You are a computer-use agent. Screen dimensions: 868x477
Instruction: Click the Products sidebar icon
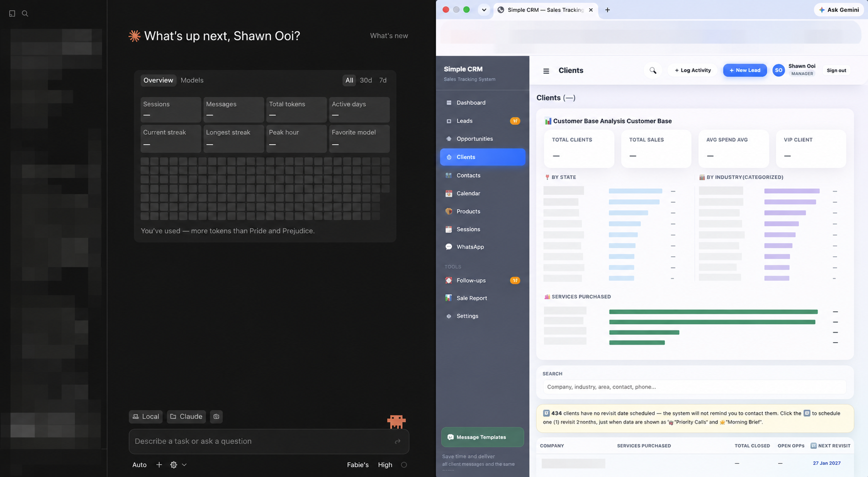(x=449, y=211)
